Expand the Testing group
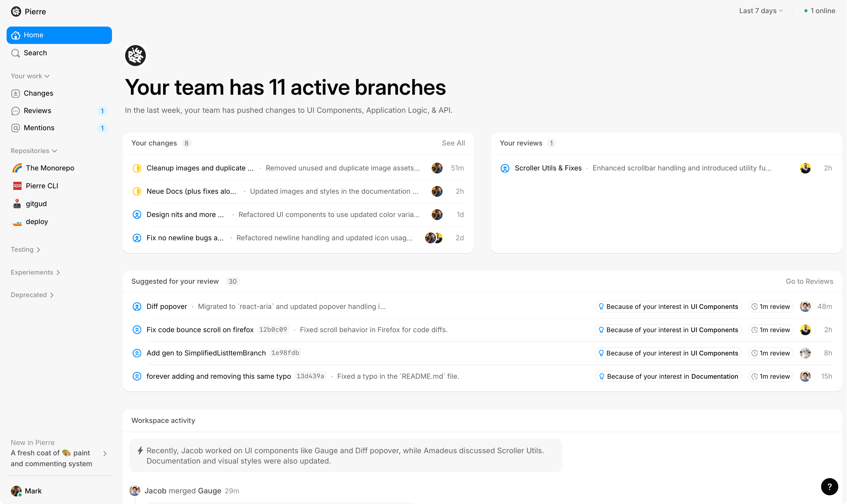This screenshot has width=847, height=504. coord(25,250)
